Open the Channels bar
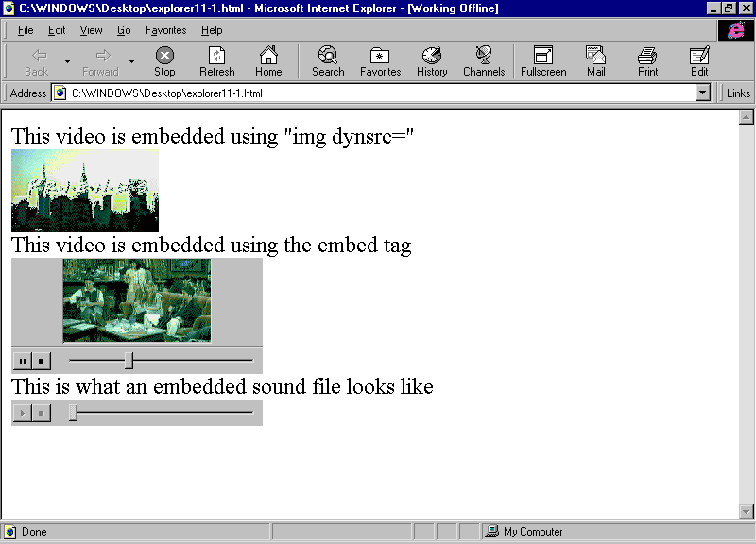Image resolution: width=756 pixels, height=544 pixels. tap(484, 60)
